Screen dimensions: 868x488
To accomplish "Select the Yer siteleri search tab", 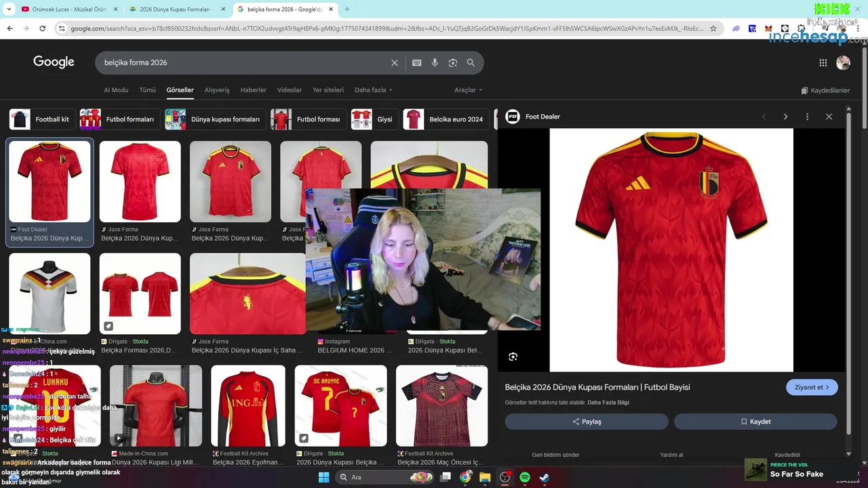I will pyautogui.click(x=328, y=90).
